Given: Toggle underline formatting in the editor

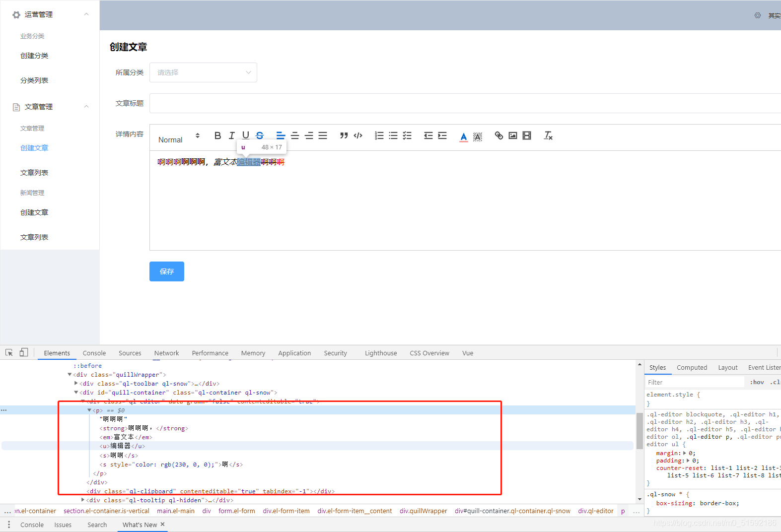Looking at the screenshot, I should pos(245,135).
